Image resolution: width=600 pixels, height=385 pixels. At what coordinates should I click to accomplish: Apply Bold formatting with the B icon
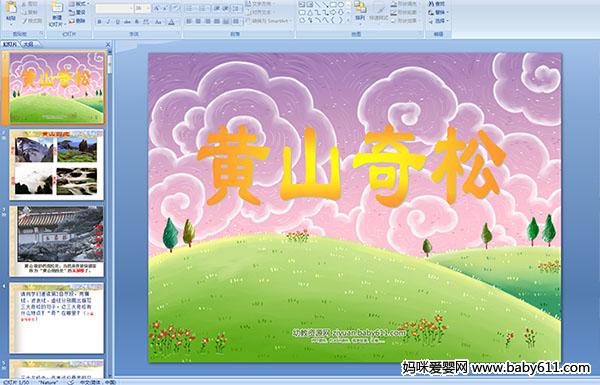pyautogui.click(x=99, y=22)
